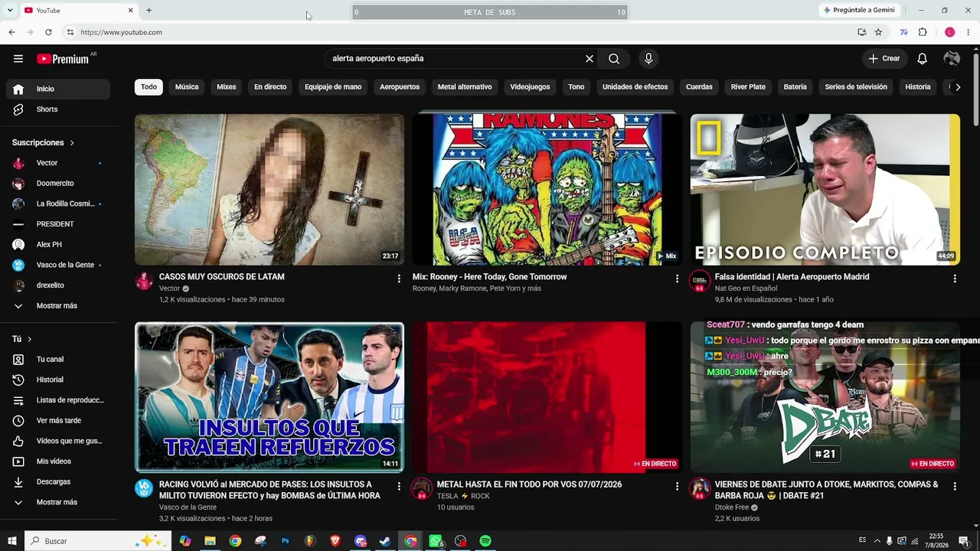
Task: Select the Metal alternativo filter chip
Action: tap(465, 87)
